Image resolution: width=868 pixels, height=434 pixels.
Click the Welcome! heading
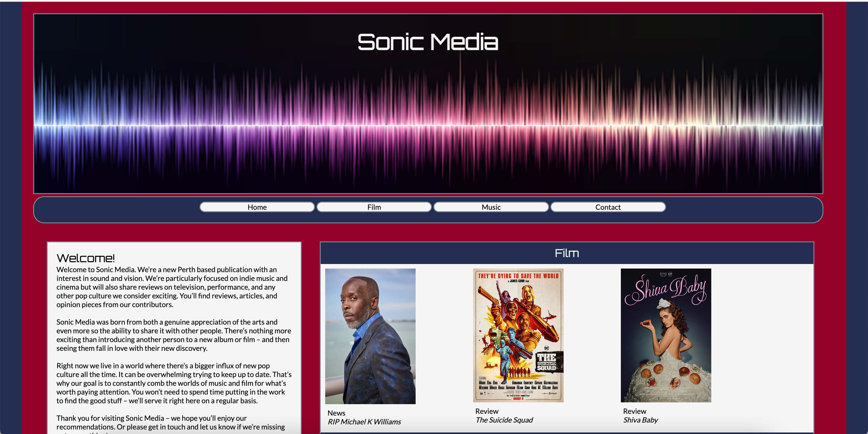click(86, 258)
